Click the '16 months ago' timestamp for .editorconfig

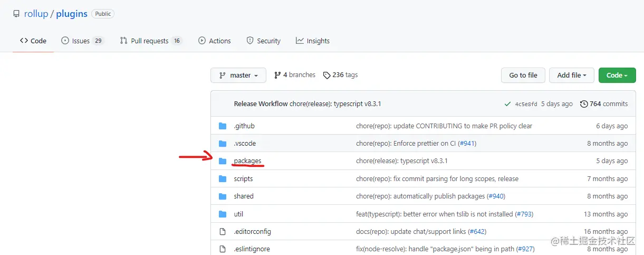coord(606,232)
